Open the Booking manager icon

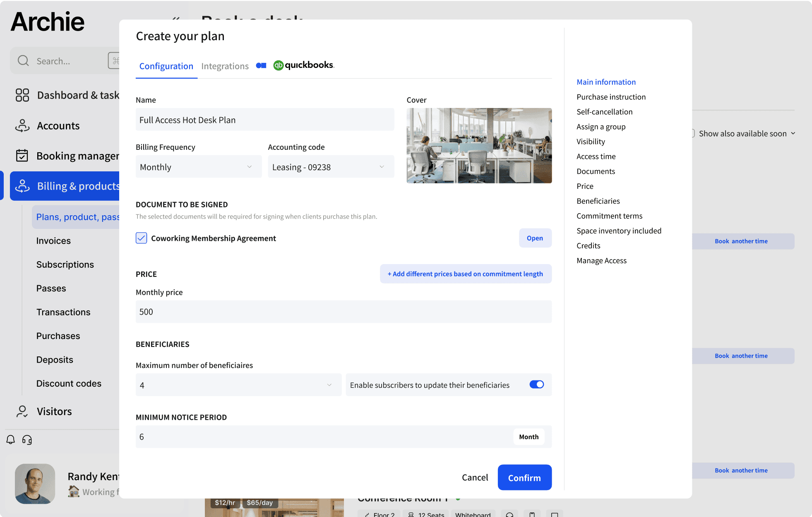tap(22, 155)
